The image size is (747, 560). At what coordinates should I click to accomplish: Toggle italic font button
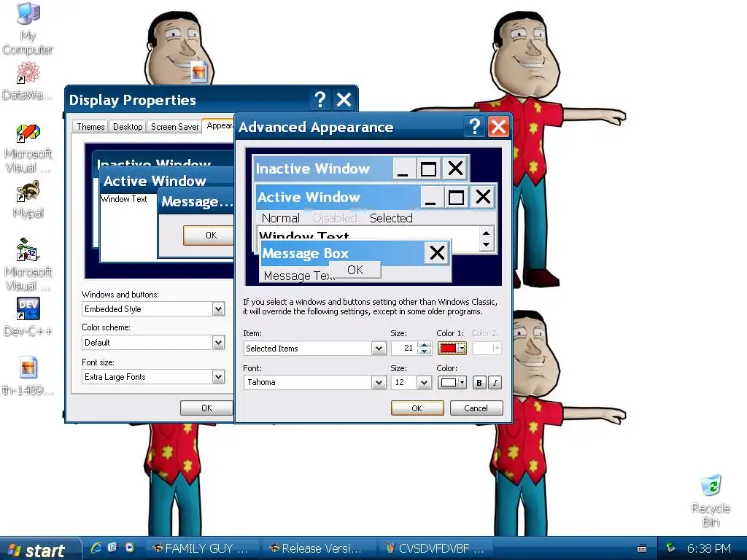[x=495, y=382]
